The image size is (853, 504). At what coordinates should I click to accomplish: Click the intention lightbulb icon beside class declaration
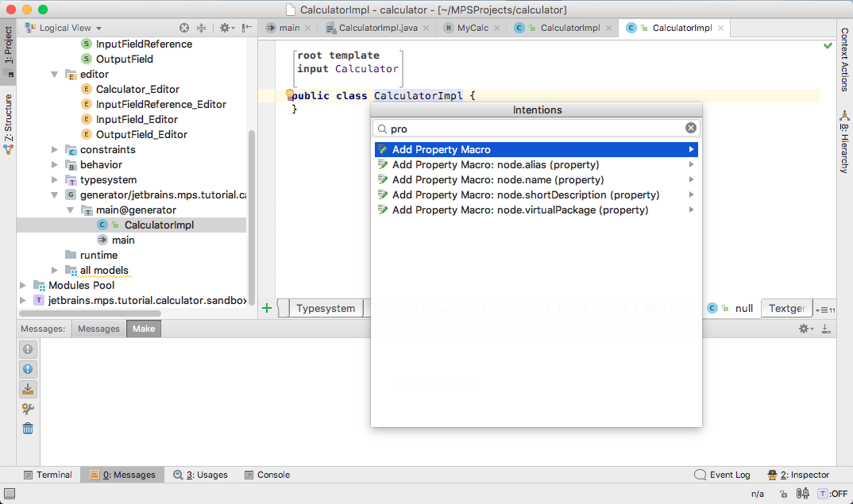click(290, 94)
